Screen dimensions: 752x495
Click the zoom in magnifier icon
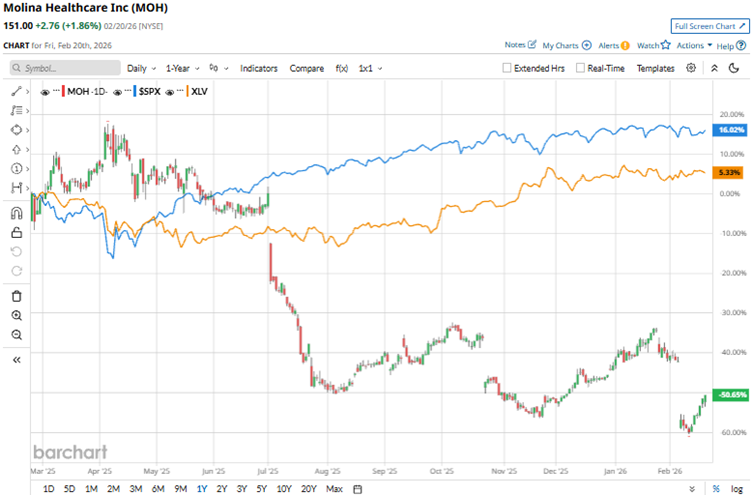[x=16, y=315]
